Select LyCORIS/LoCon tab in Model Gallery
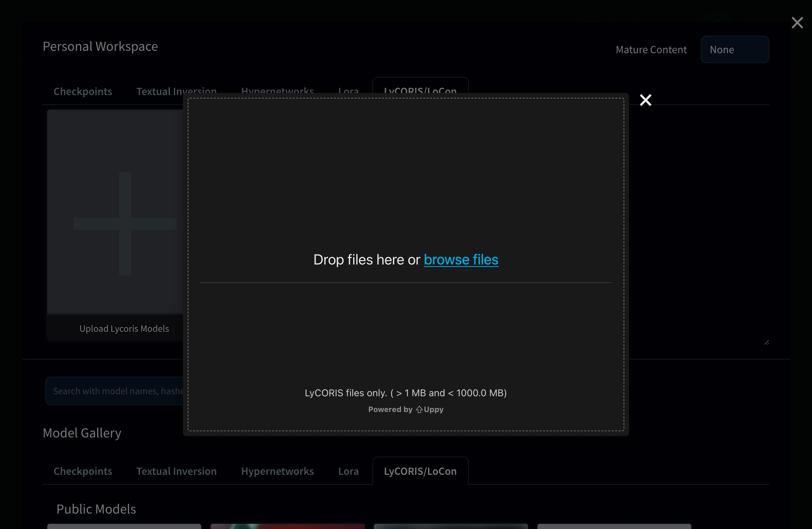812x529 pixels. tap(420, 471)
